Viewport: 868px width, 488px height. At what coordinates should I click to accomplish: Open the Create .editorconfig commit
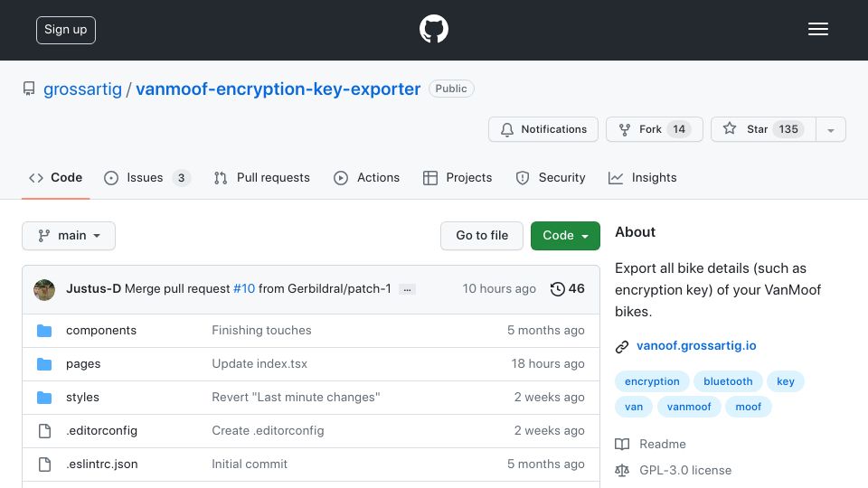pos(268,430)
